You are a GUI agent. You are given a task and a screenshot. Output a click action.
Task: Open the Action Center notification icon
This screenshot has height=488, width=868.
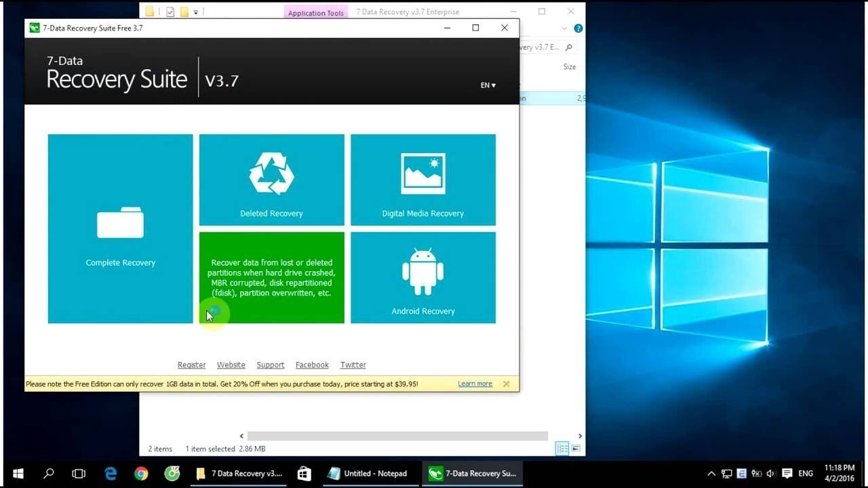[x=787, y=474]
